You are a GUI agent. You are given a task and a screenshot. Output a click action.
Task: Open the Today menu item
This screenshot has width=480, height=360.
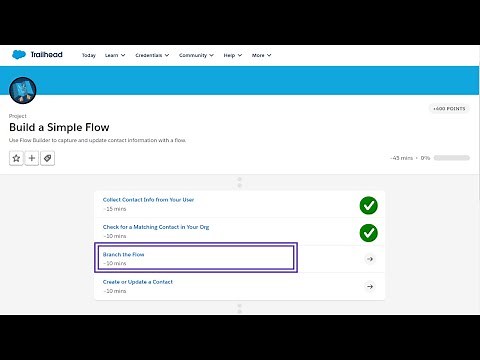pos(89,55)
